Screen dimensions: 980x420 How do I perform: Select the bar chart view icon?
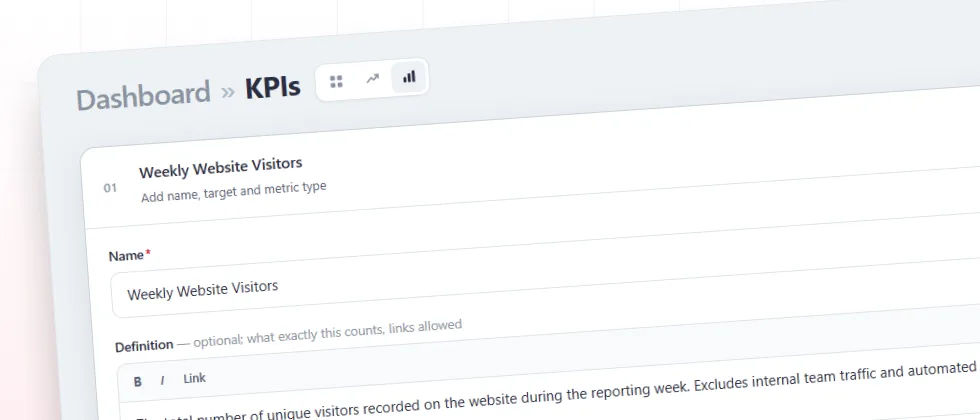pyautogui.click(x=409, y=77)
